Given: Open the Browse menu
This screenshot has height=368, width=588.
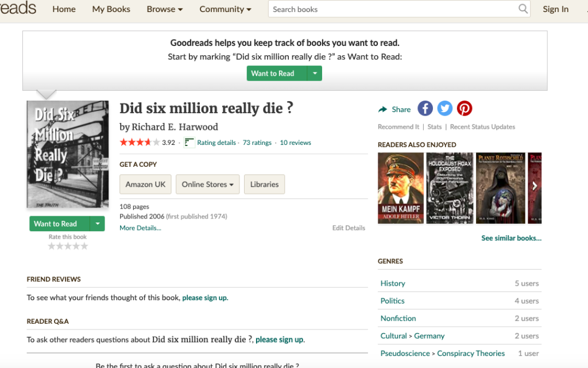Looking at the screenshot, I should coord(165,9).
